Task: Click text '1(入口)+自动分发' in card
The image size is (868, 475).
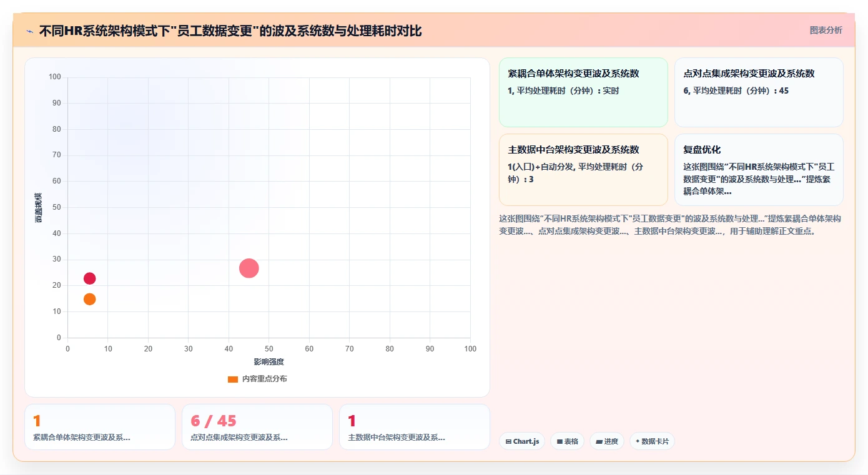Action: (x=541, y=167)
